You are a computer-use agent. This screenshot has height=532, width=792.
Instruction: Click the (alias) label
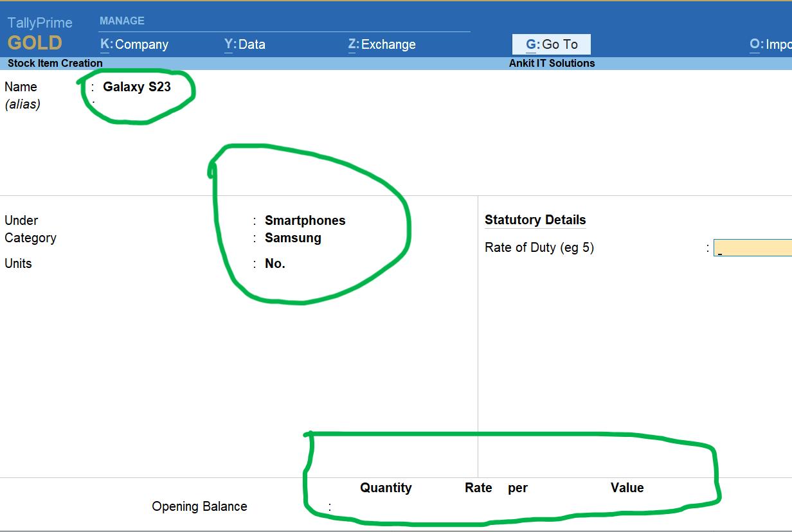tap(22, 104)
